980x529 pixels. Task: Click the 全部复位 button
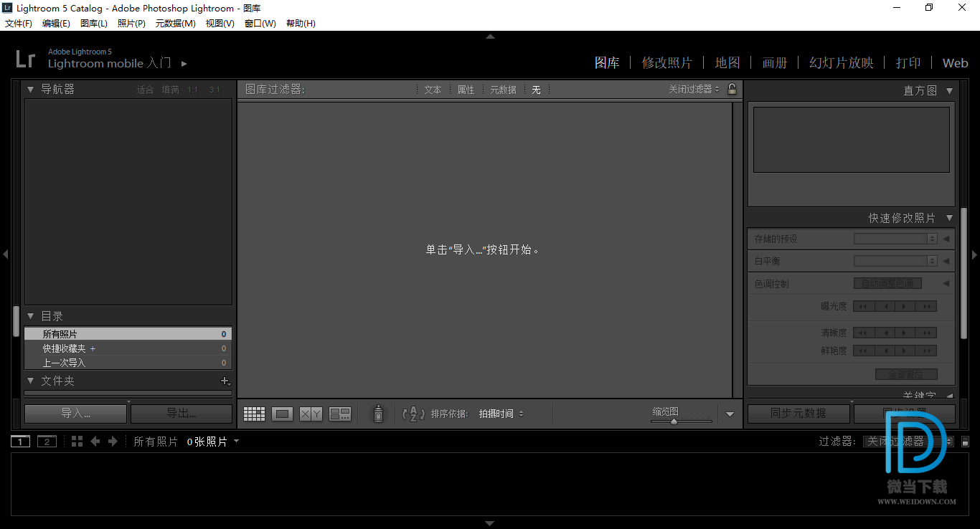click(x=907, y=374)
